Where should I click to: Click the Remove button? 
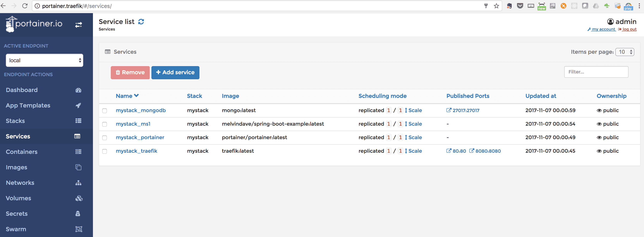(x=130, y=73)
